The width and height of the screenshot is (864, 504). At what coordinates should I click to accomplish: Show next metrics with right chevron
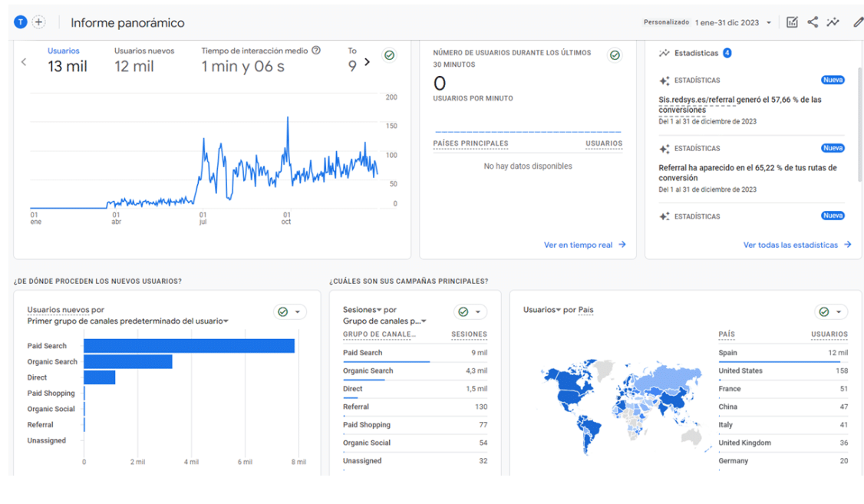tap(368, 62)
